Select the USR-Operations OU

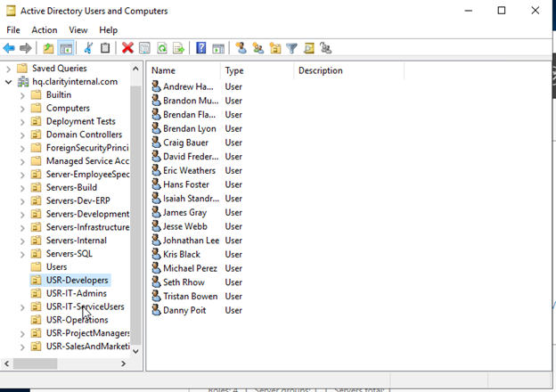77,320
